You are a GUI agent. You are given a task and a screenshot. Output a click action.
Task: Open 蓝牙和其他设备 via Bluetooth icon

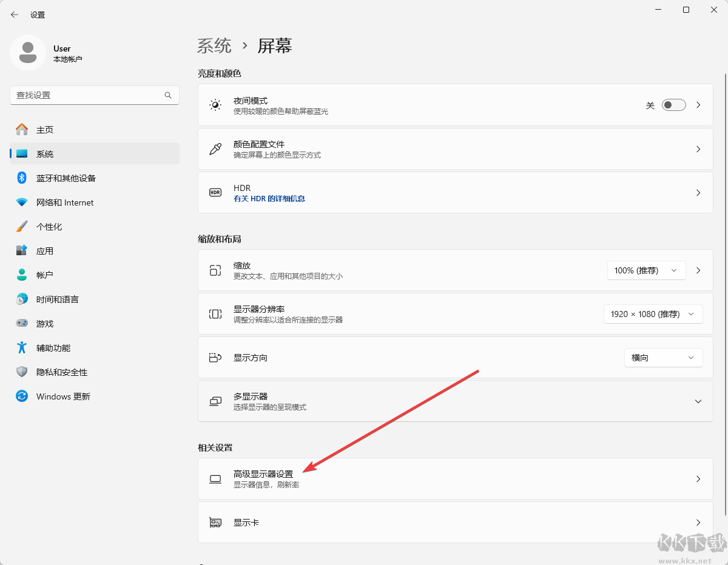pos(22,178)
